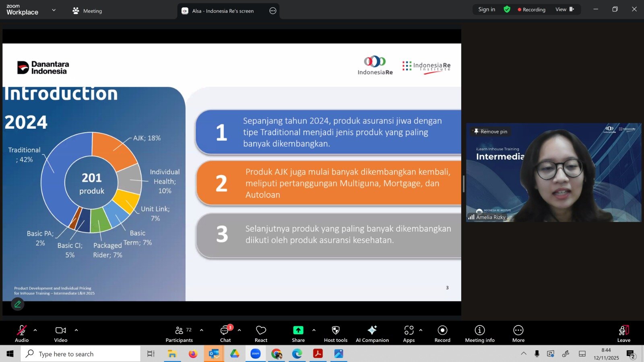Click Remove pin on Amelia's video
The width and height of the screenshot is (644, 362).
[x=490, y=132]
